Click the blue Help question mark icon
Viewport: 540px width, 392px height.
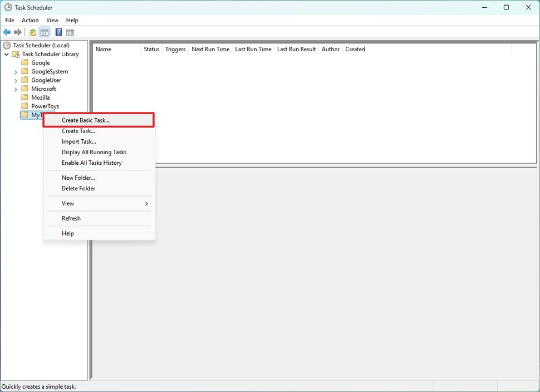(58, 32)
